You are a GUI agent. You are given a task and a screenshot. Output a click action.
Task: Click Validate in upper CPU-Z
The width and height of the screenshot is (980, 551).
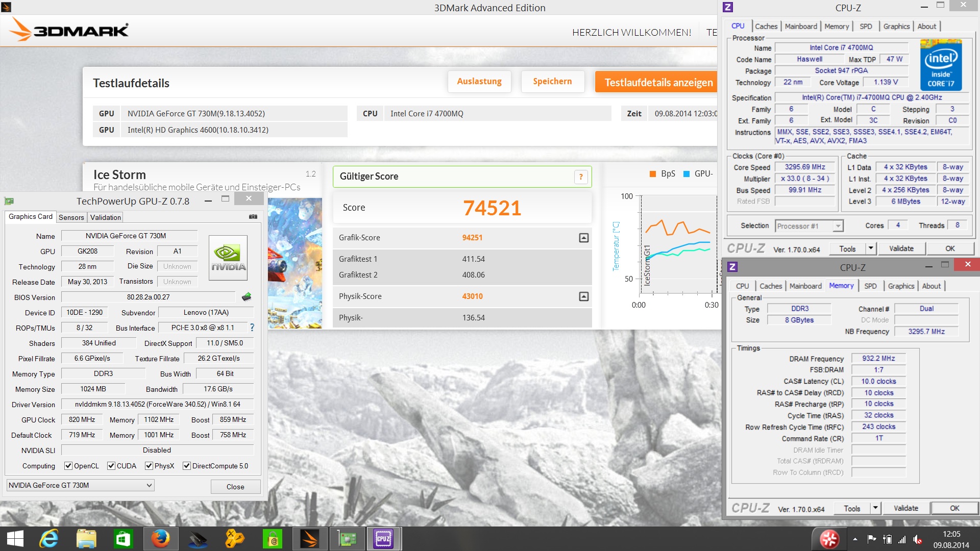pos(901,248)
